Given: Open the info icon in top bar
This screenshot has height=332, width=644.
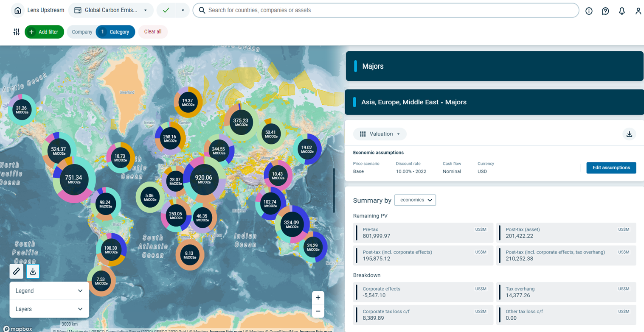Looking at the screenshot, I should (589, 11).
